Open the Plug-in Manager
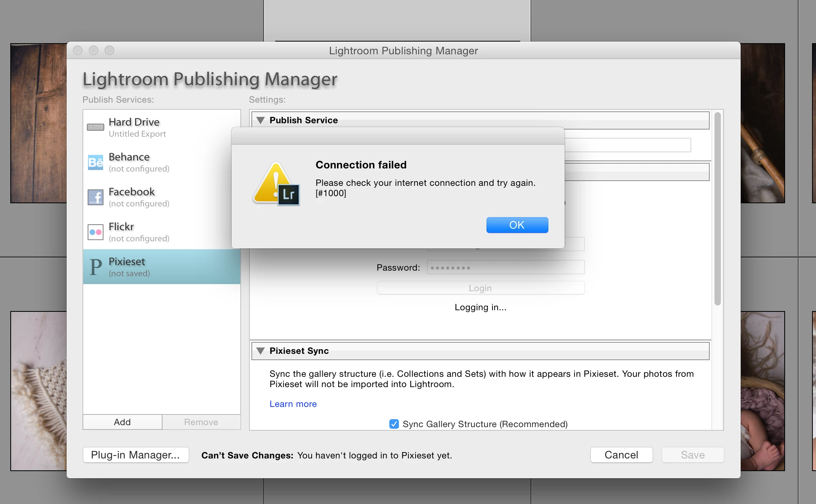 click(x=136, y=455)
